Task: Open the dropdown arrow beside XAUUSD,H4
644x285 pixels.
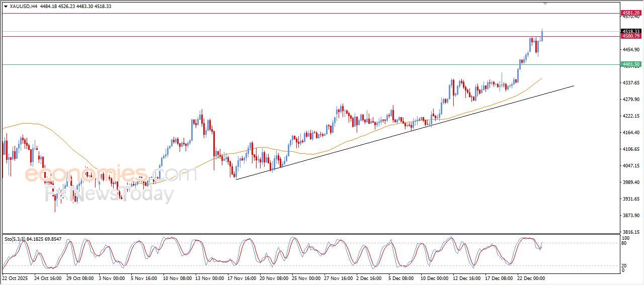Action: pyautogui.click(x=6, y=7)
